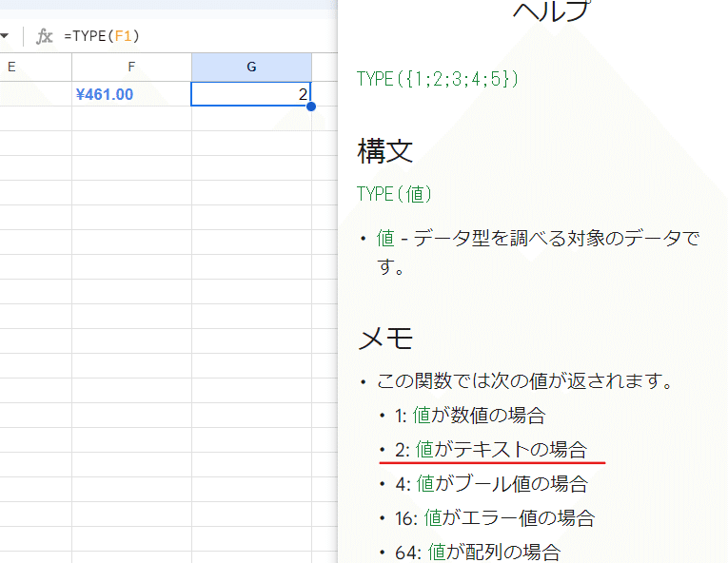Select cell containing ¥461.00
This screenshot has height=563, width=728.
131,94
